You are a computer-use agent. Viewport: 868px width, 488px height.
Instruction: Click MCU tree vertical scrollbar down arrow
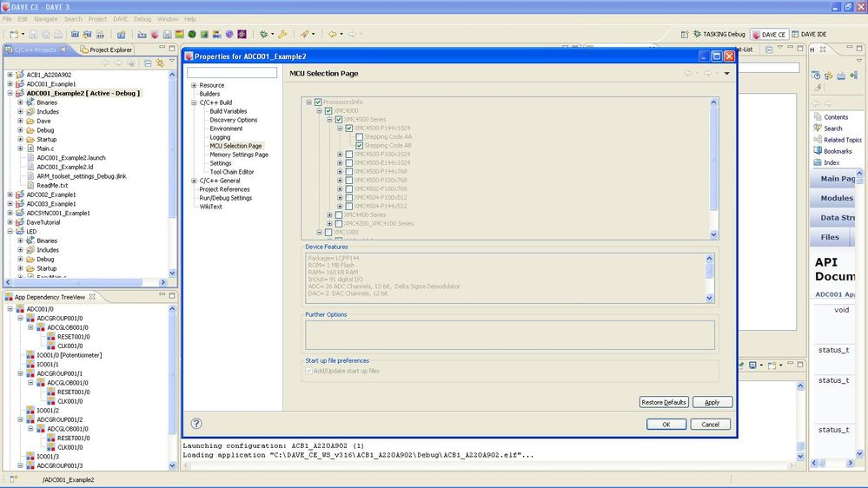[713, 234]
